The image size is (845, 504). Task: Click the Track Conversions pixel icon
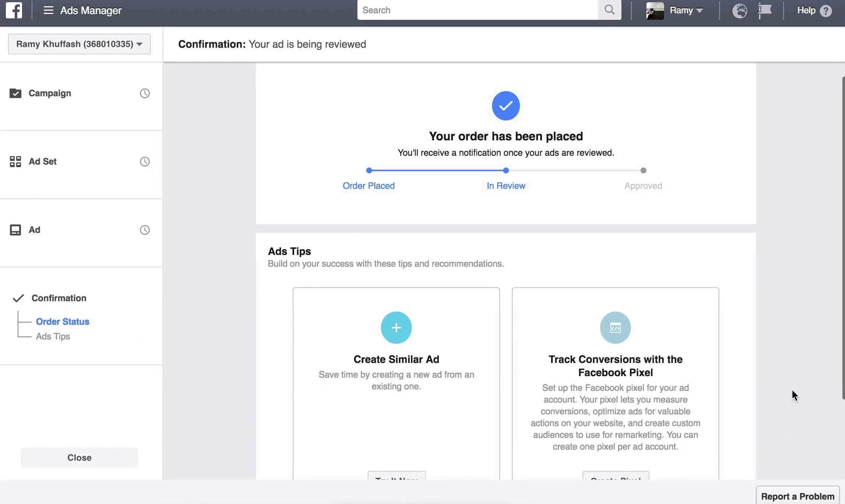[615, 327]
